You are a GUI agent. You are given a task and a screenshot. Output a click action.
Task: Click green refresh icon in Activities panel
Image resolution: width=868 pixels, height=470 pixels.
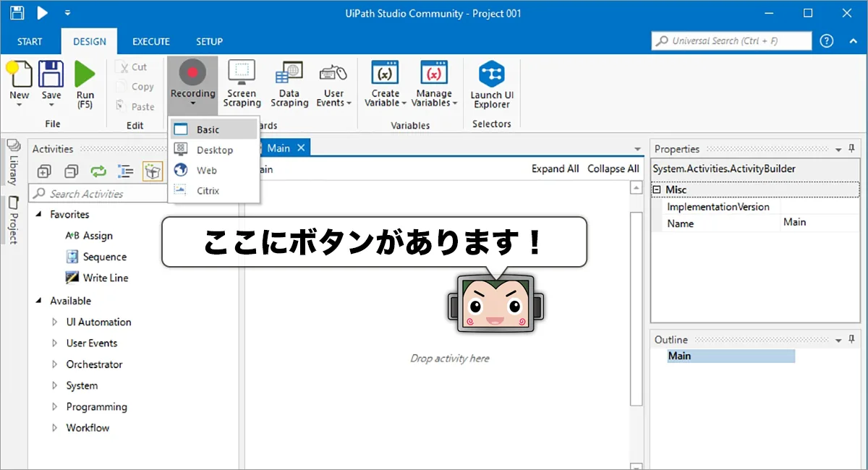click(x=98, y=171)
